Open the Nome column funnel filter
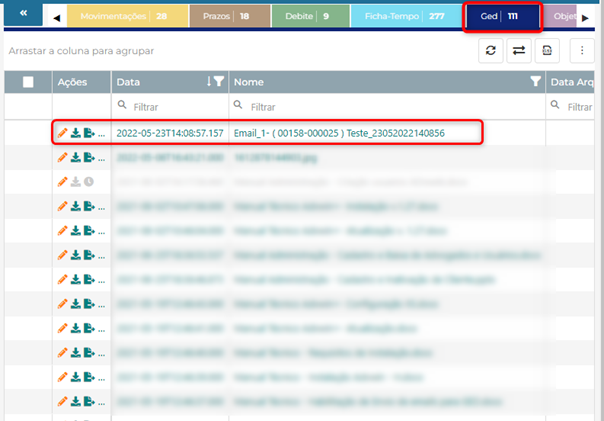Image resolution: width=604 pixels, height=421 pixels. point(535,81)
